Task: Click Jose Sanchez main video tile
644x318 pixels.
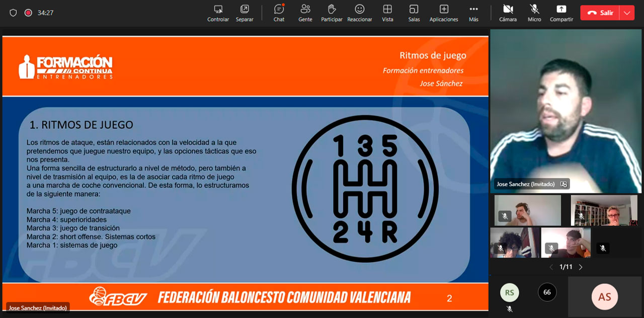Action: (566, 111)
